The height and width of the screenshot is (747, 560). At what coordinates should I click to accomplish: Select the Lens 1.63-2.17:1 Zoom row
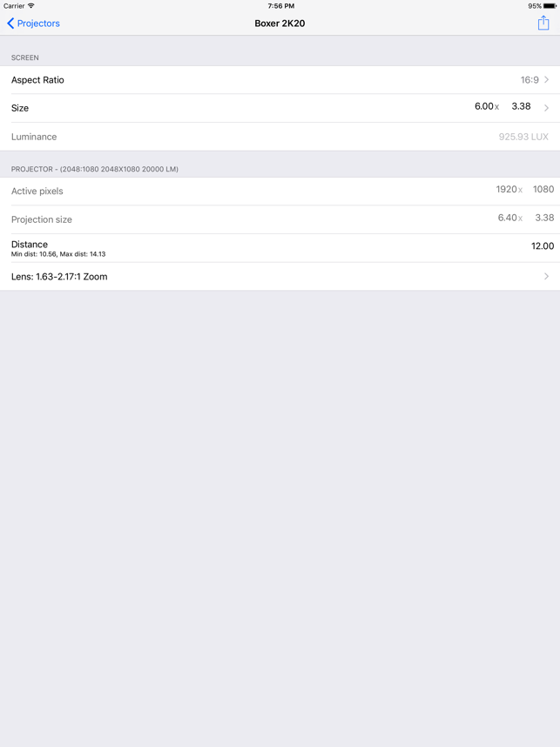[x=280, y=276]
